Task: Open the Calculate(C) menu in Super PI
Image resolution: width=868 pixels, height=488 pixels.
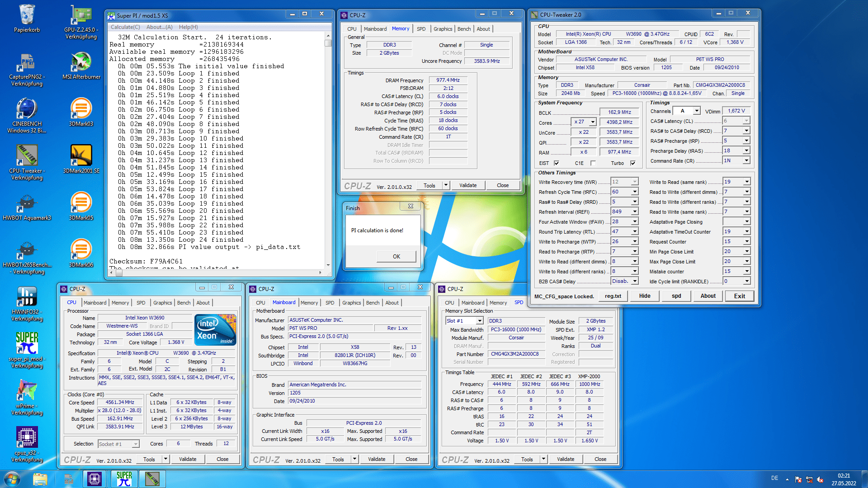Action: [125, 27]
